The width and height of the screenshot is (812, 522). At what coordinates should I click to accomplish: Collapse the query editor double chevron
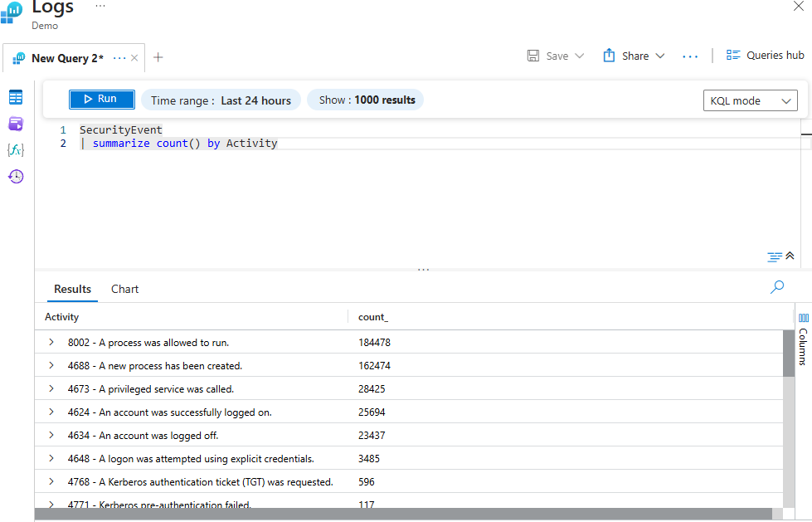(790, 256)
